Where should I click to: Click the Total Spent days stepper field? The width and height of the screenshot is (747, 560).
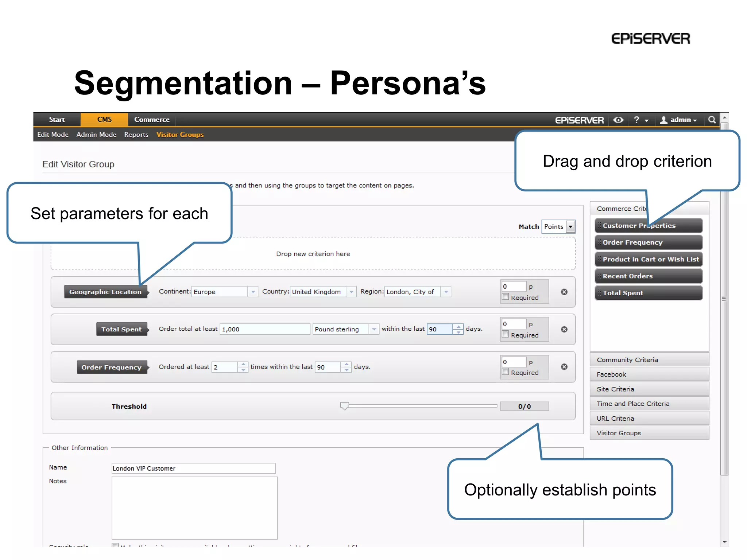tap(445, 329)
